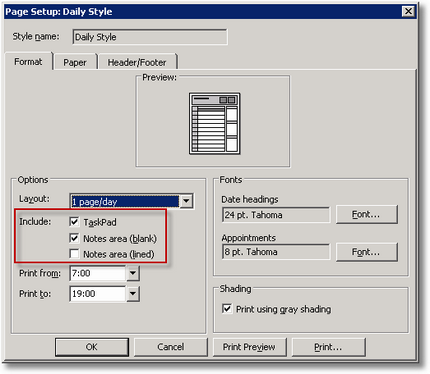The height and width of the screenshot is (374, 430).
Task: Change the Date headings font
Action: click(366, 214)
